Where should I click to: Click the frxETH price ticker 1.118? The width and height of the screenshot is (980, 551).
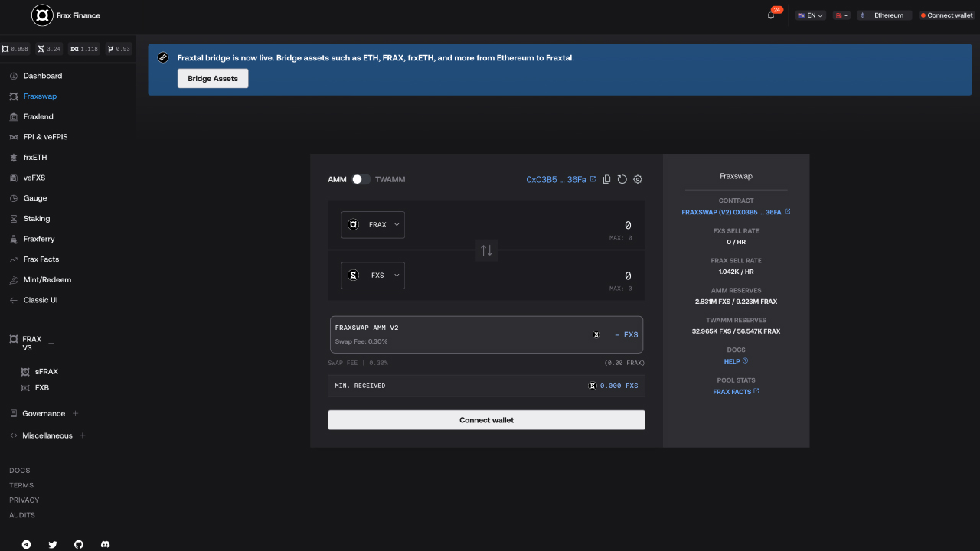click(x=84, y=49)
